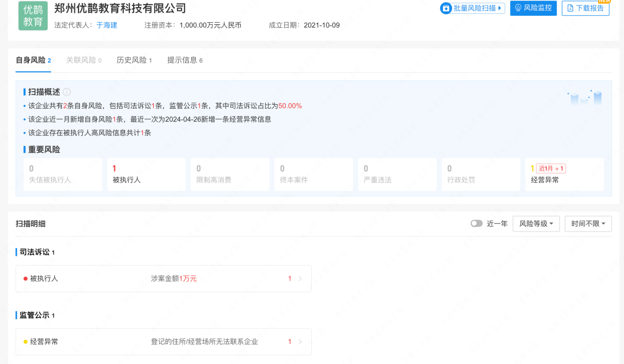
Task: Toggle the 近一年 switch
Action: pyautogui.click(x=476, y=223)
